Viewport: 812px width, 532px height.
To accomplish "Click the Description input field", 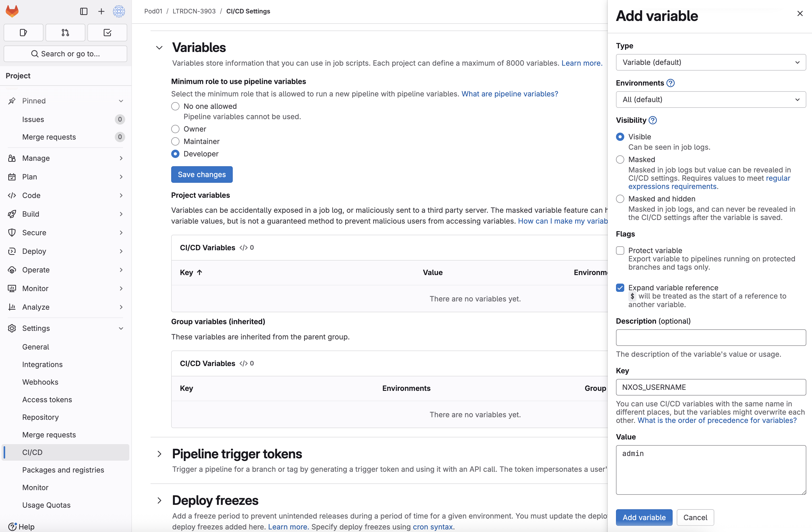I will 711,338.
